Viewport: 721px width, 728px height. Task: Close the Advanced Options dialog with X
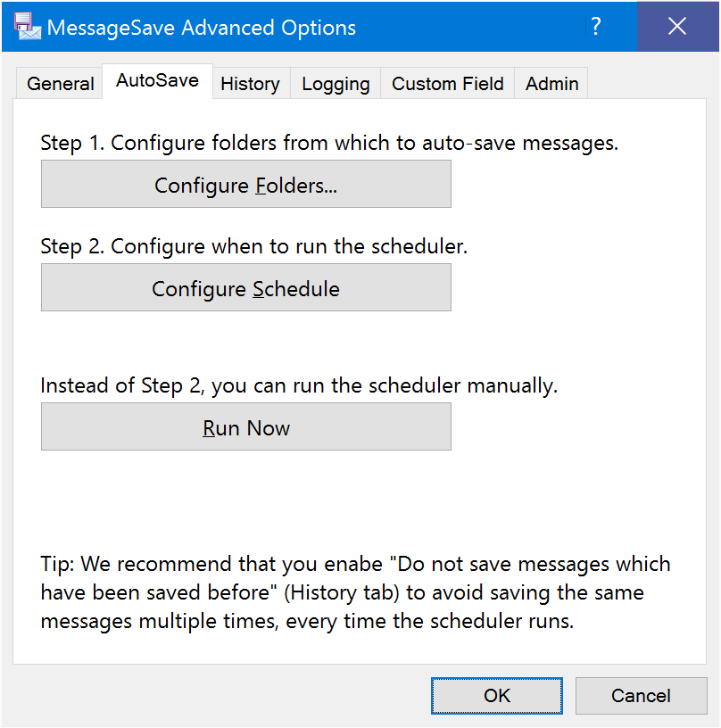click(677, 26)
